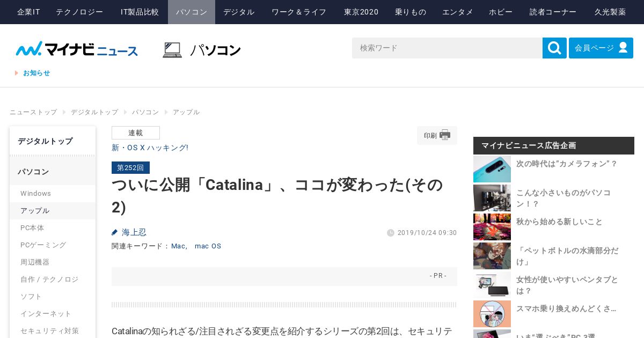The width and height of the screenshot is (644, 338).
Task: Go to デジタルトップ breadcrumb
Action: tap(94, 112)
